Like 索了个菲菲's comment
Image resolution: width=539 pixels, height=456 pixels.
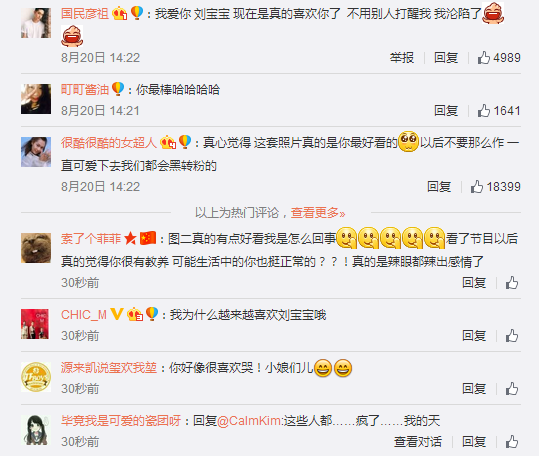click(x=512, y=283)
